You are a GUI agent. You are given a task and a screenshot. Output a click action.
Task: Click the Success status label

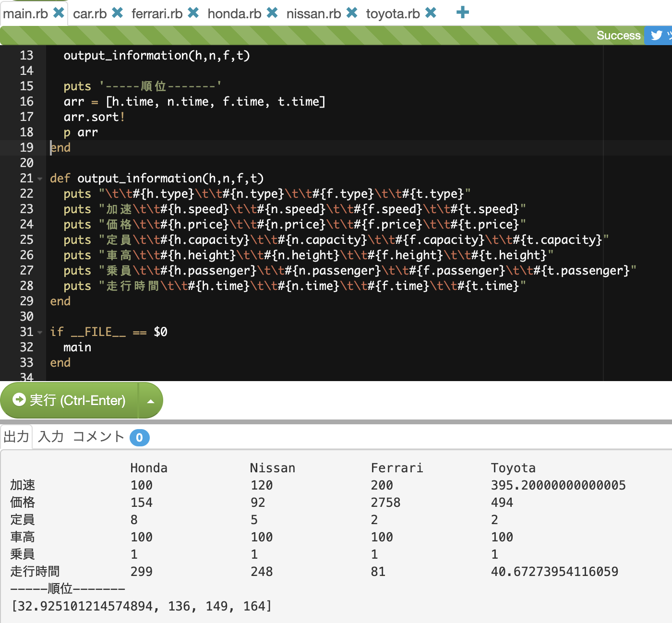click(618, 36)
